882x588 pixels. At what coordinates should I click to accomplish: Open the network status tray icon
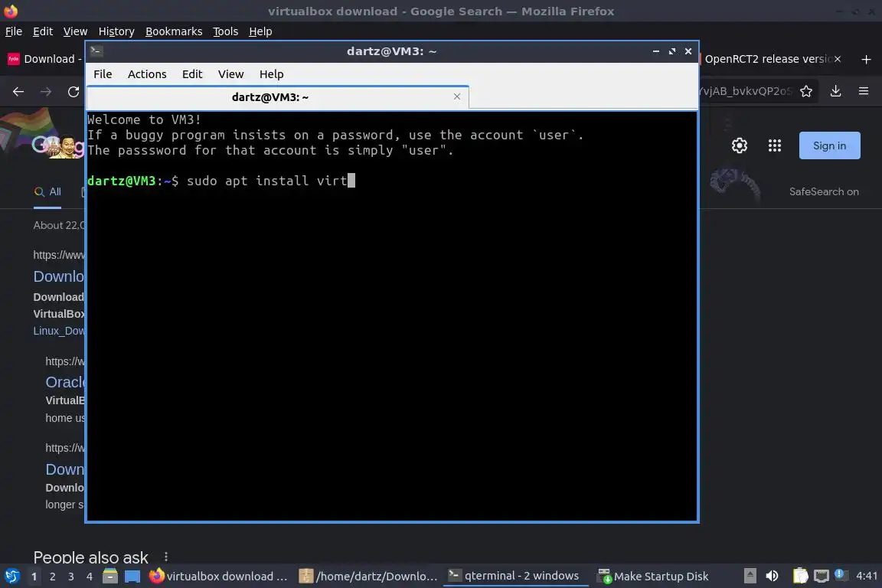(822, 576)
